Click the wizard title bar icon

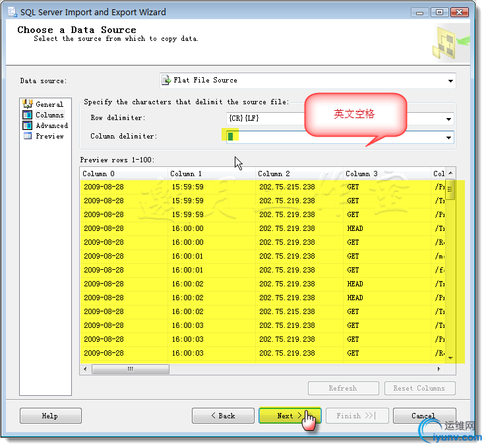coord(13,12)
